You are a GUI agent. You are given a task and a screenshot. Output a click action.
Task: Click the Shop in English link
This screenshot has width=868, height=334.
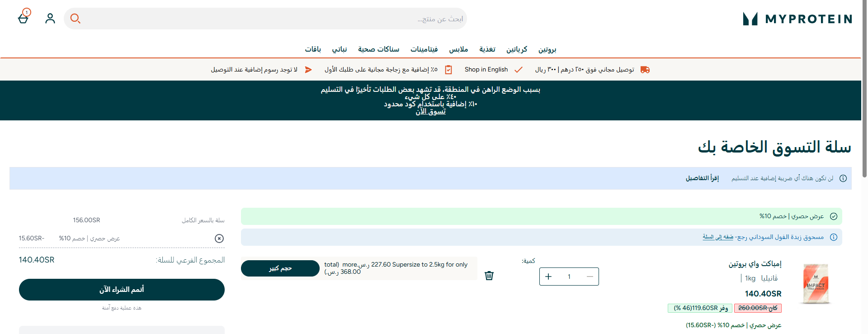(486, 70)
